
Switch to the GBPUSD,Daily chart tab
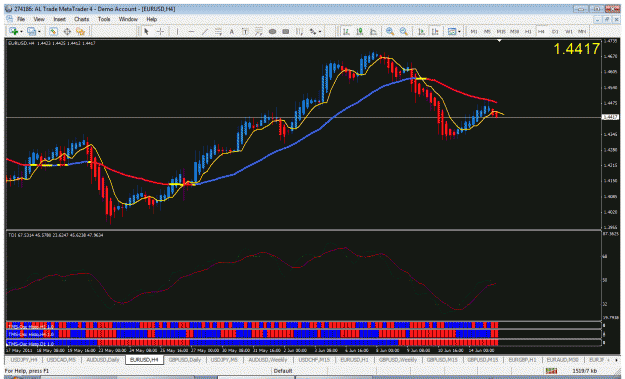click(185, 360)
